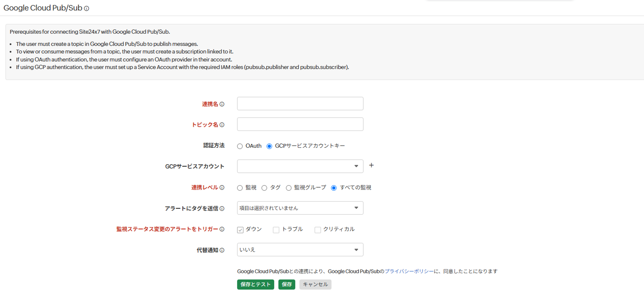Open the GCPサービスアカウント dropdown

[x=300, y=166]
